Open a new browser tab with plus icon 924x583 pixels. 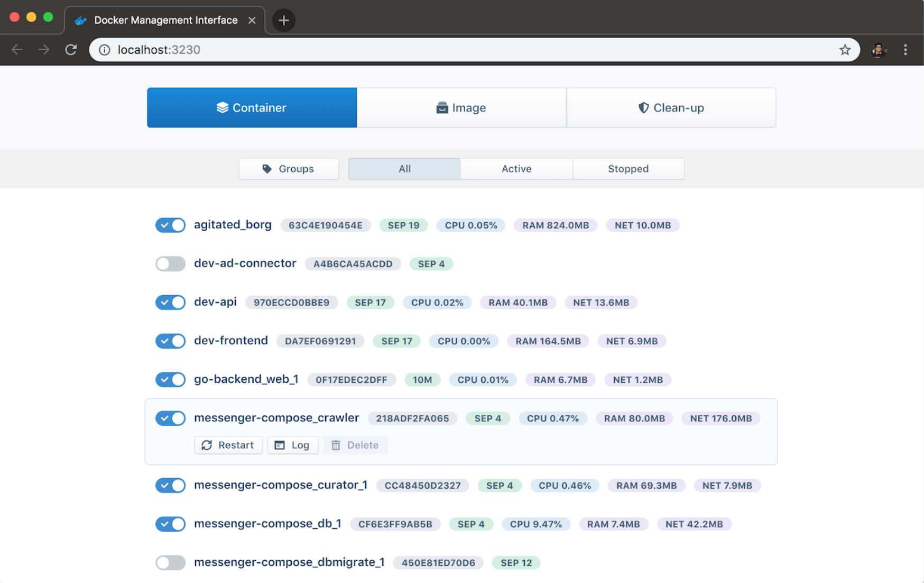284,21
